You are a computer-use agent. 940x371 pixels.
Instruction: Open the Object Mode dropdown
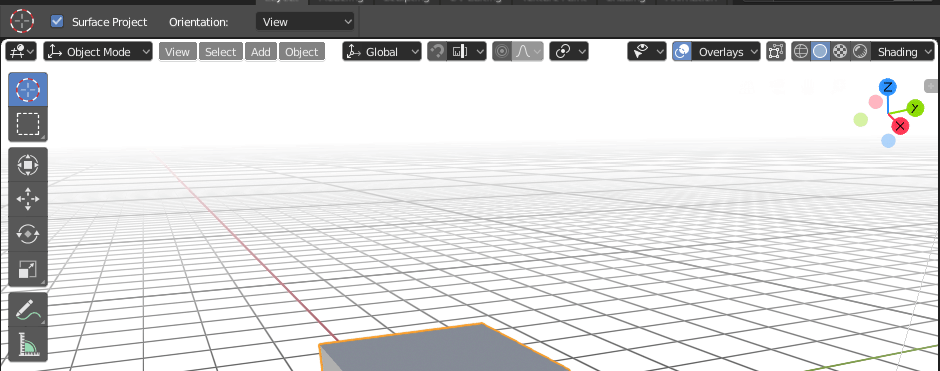[x=98, y=52]
